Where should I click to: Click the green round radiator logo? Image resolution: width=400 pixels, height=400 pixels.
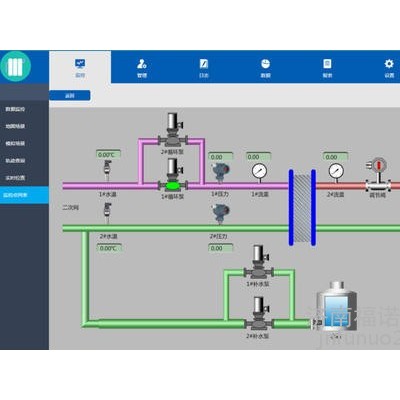[15, 66]
